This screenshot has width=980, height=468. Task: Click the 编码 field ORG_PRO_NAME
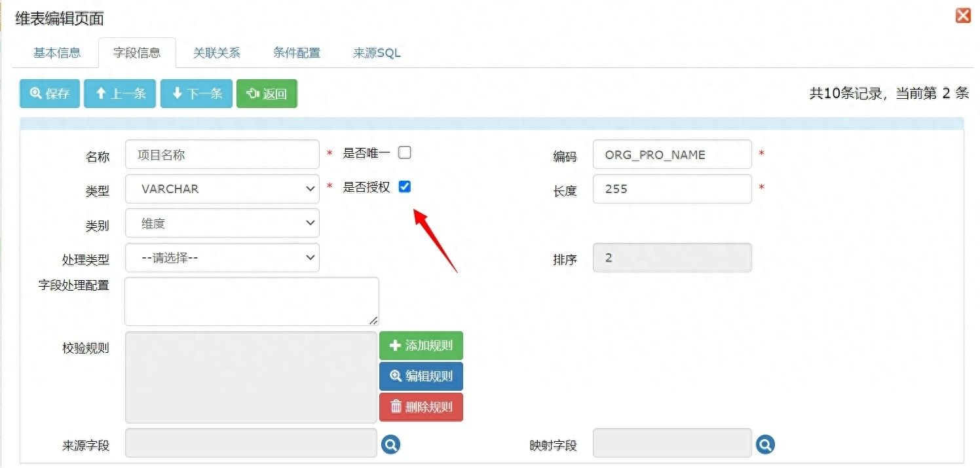(x=672, y=154)
